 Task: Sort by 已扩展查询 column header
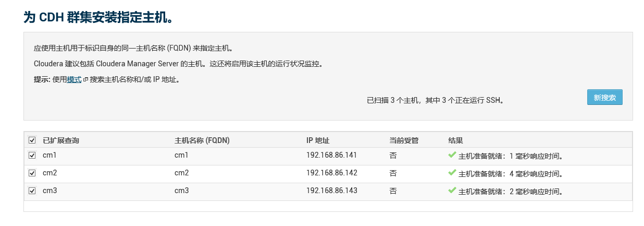[x=61, y=140]
